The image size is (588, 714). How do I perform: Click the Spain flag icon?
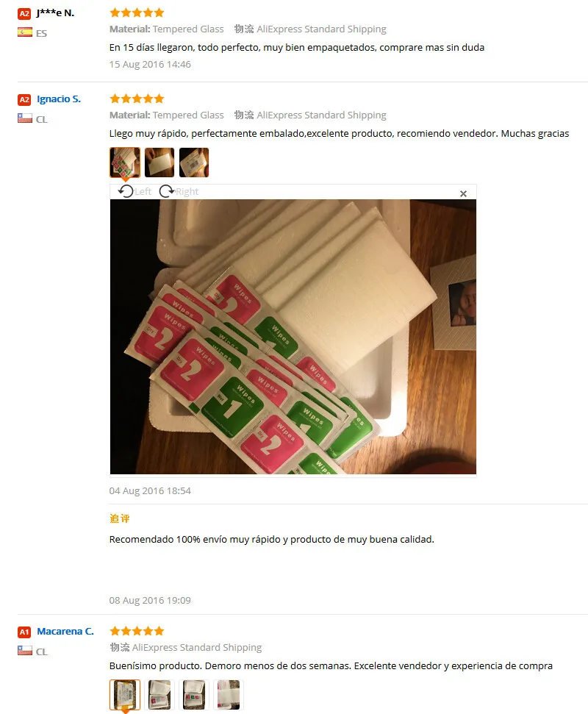pyautogui.click(x=24, y=32)
